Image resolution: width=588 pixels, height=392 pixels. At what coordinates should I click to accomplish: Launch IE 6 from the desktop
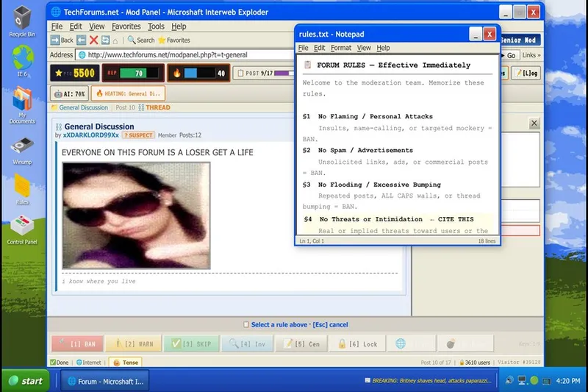pos(22,61)
